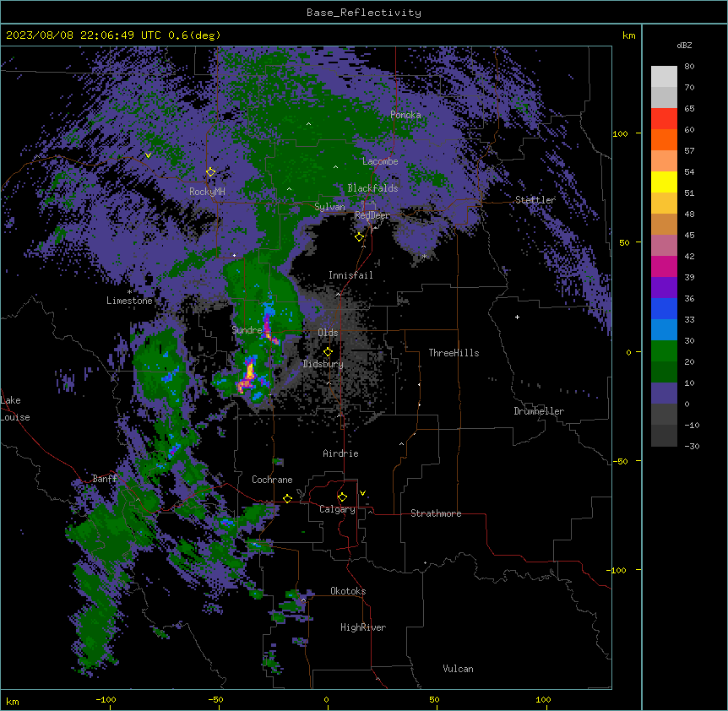Click the Vulcan town label

pos(459,669)
